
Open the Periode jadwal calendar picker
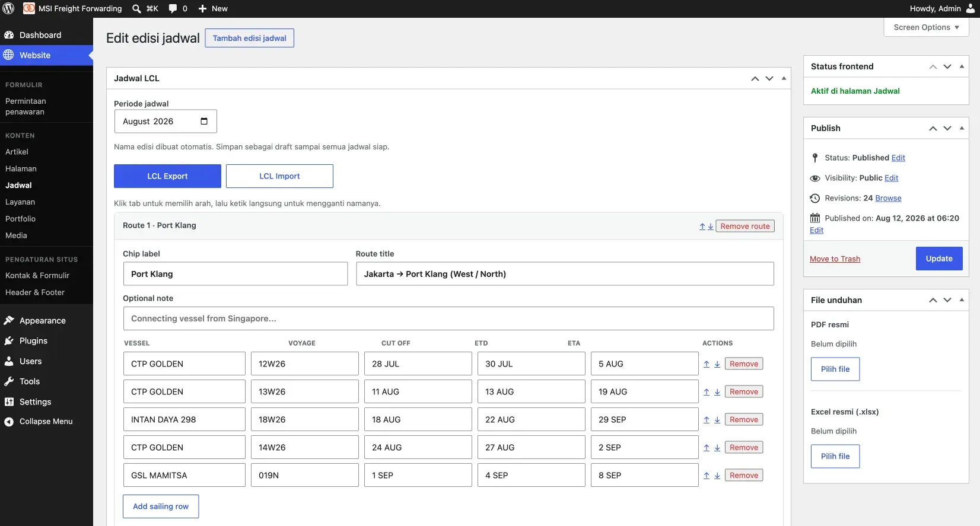[204, 121]
